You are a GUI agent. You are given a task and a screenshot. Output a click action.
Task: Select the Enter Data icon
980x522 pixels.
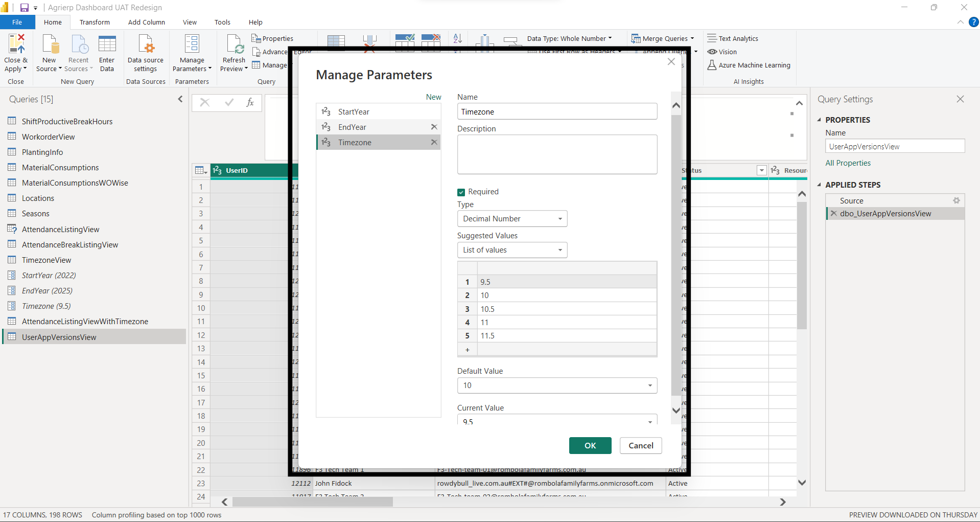[107, 52]
